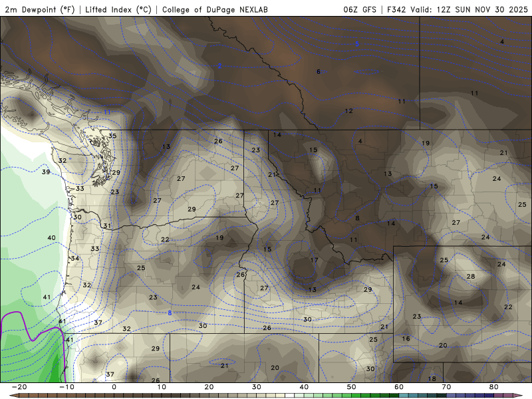Click the blue lifted index contour label '5'
The image size is (532, 399).
357,44
